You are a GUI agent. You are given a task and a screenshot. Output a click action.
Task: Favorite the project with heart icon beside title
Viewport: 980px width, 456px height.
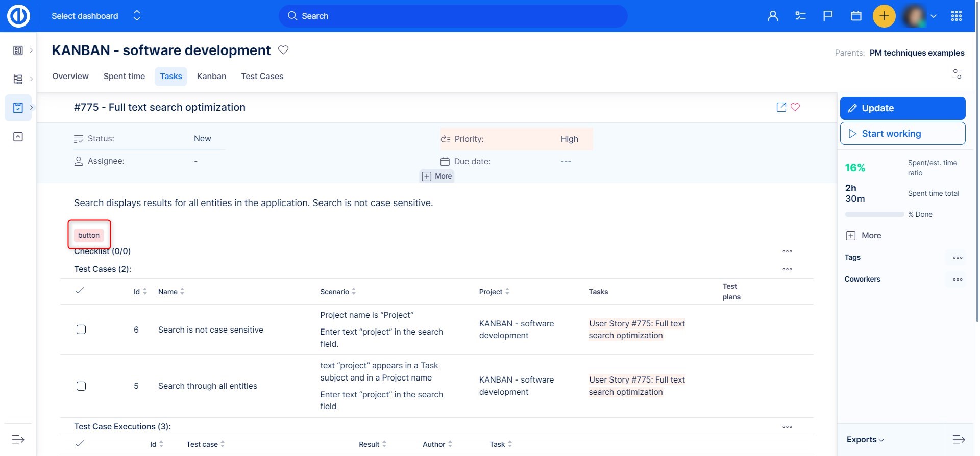pyautogui.click(x=283, y=50)
